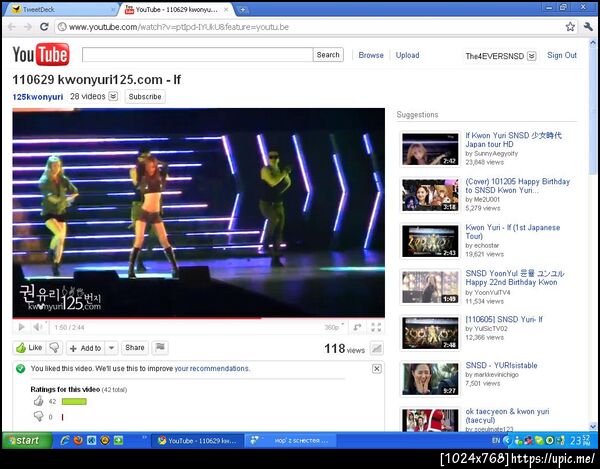Click the YouTube logo

[x=41, y=55]
